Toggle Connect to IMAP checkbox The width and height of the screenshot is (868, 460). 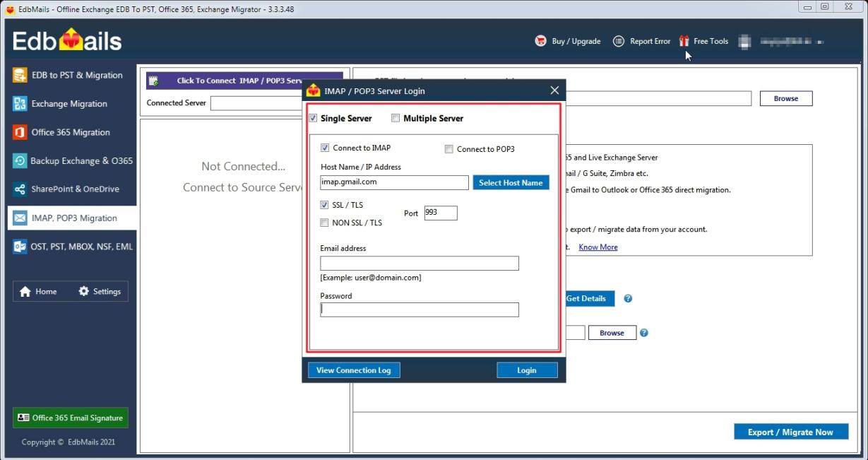tap(325, 148)
